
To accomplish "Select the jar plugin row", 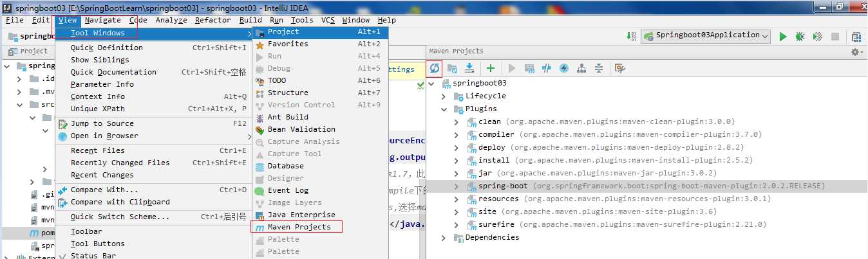I will click(x=646, y=173).
